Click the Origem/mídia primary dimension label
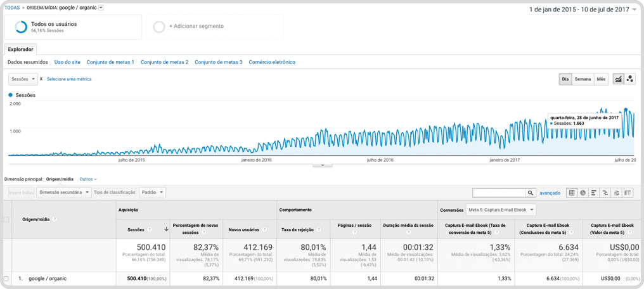644x289 pixels. (60, 179)
